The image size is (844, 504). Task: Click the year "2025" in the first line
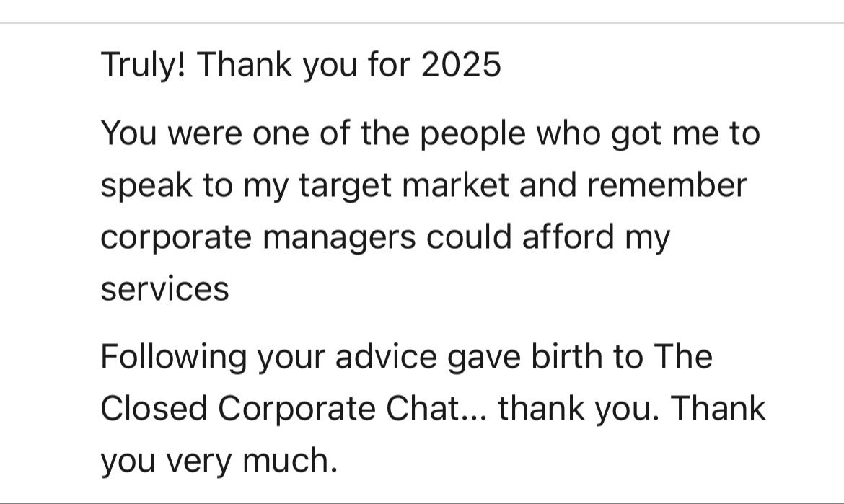point(460,66)
